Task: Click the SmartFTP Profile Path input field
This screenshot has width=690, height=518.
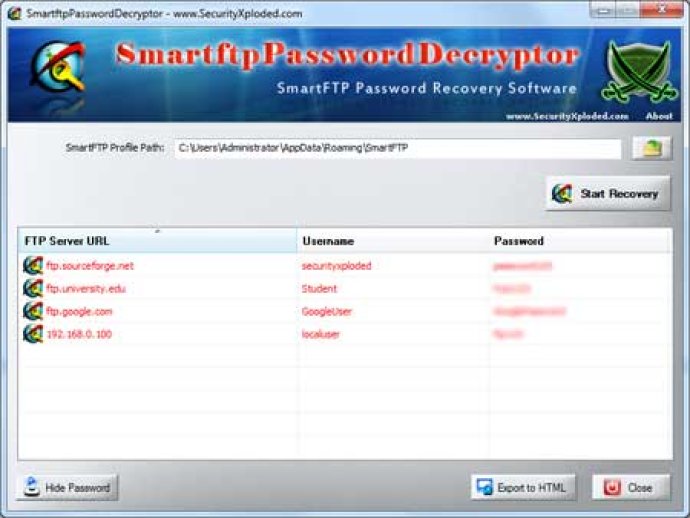Action: click(398, 148)
